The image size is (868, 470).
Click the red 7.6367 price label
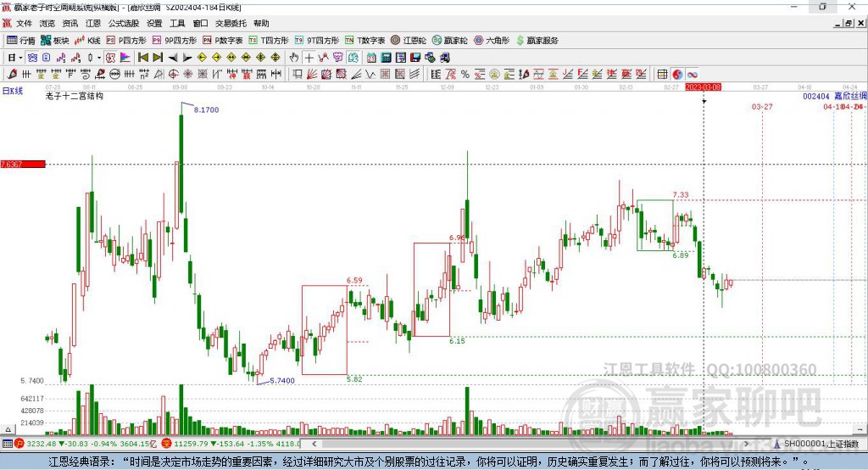pyautogui.click(x=23, y=164)
